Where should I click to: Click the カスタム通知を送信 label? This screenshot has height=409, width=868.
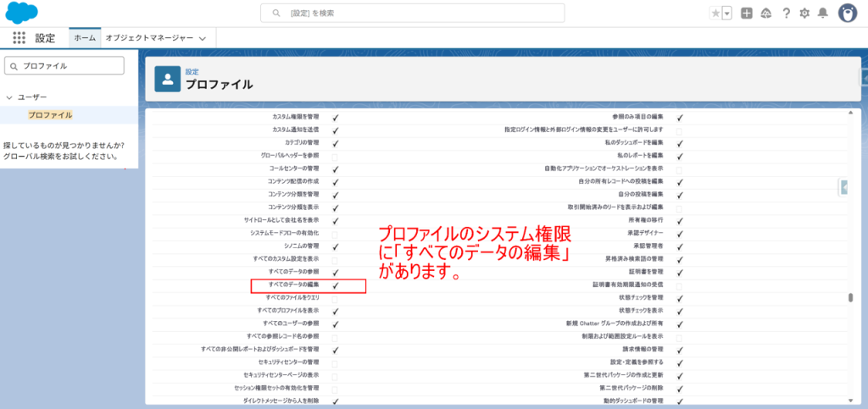(x=296, y=130)
